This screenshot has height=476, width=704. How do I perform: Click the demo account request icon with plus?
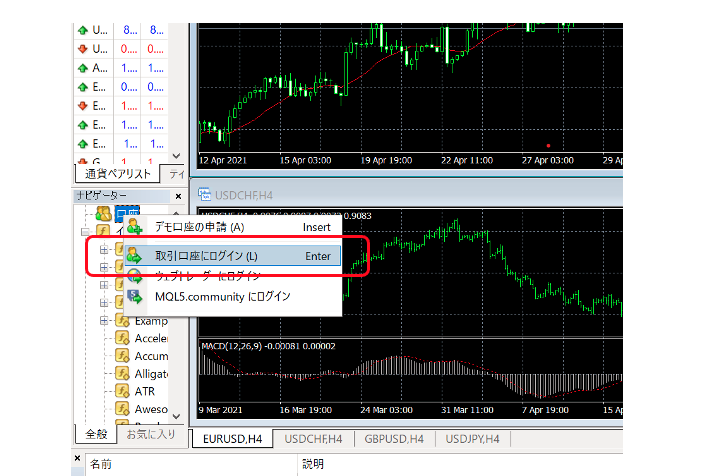[134, 227]
